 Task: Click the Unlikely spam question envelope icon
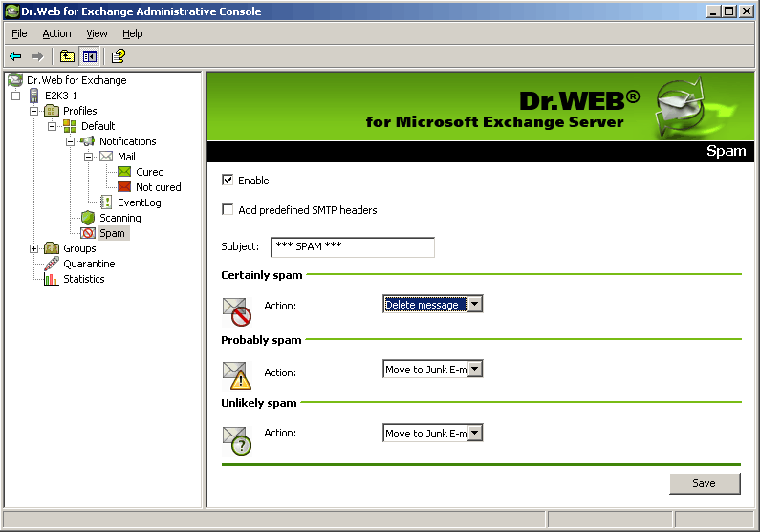(x=237, y=440)
